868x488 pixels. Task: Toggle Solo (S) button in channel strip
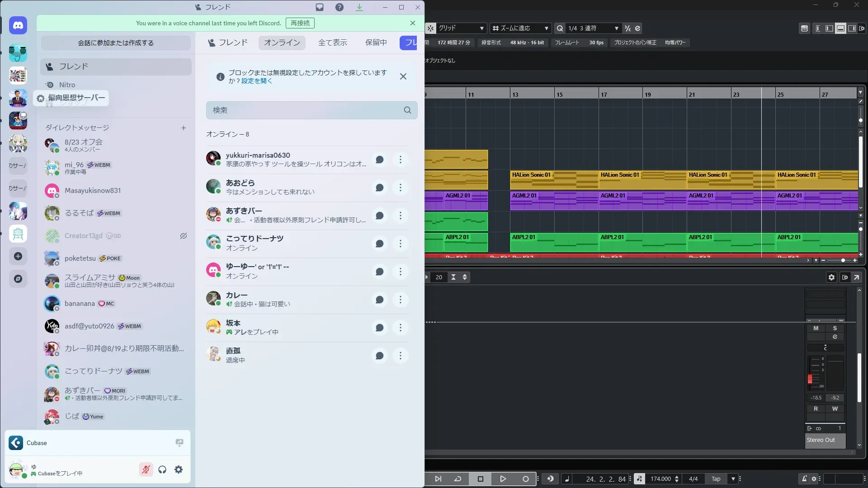pos(835,328)
